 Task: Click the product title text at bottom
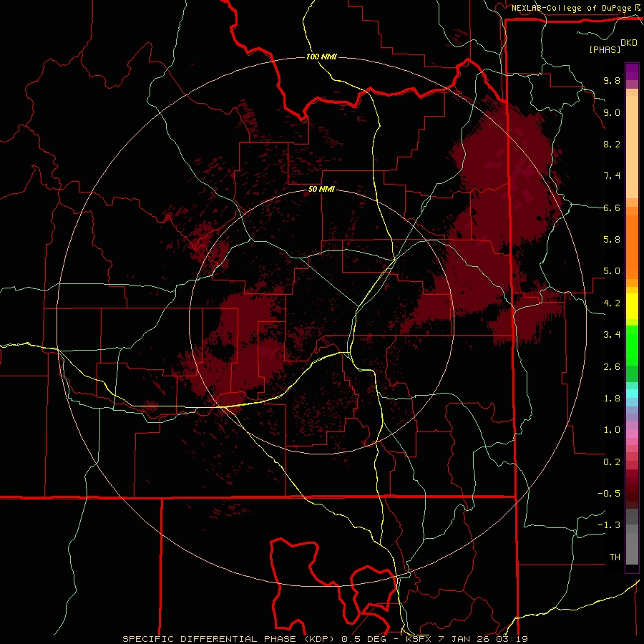pos(325,639)
